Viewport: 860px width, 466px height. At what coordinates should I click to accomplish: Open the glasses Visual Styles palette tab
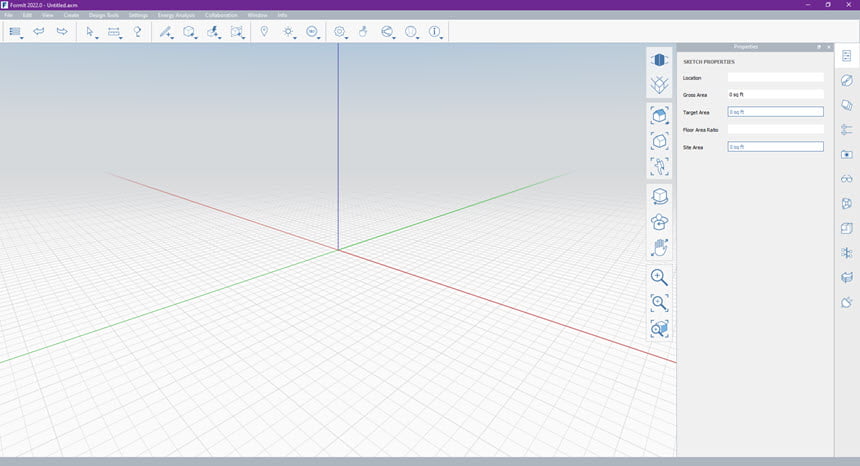click(x=847, y=179)
